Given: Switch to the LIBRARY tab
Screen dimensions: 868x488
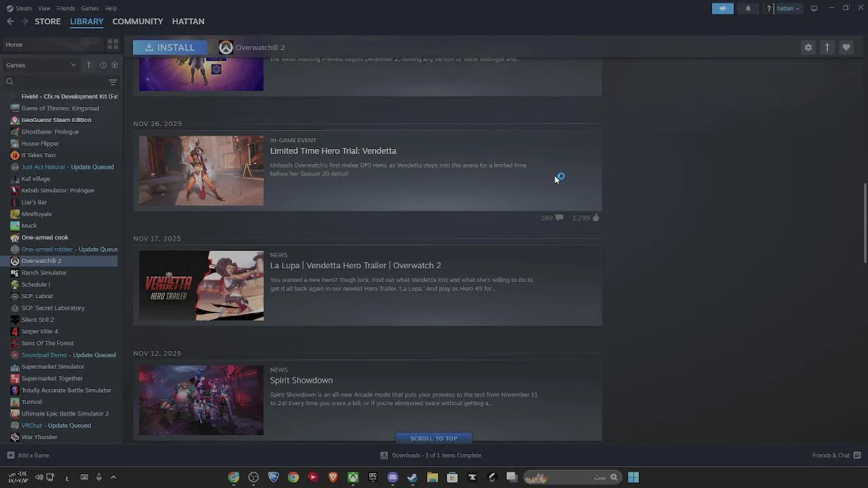Looking at the screenshot, I should (87, 22).
